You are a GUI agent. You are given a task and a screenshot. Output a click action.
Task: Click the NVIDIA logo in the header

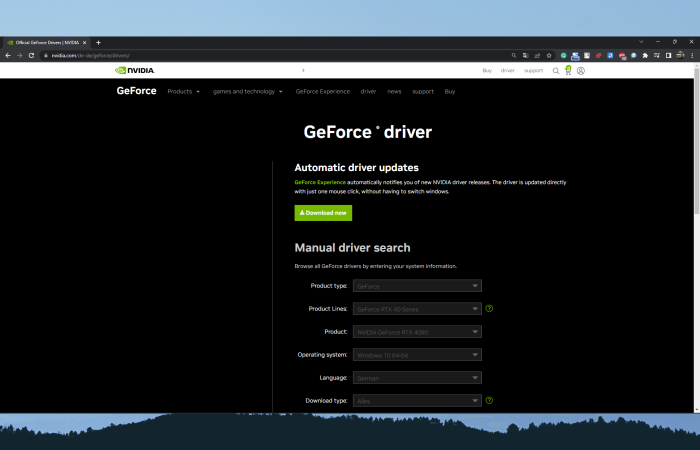click(x=134, y=71)
